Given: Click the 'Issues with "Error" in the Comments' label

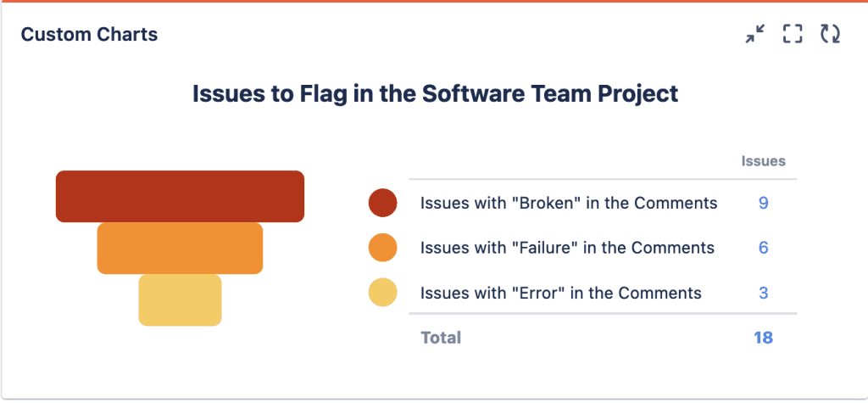Looking at the screenshot, I should 561,293.
